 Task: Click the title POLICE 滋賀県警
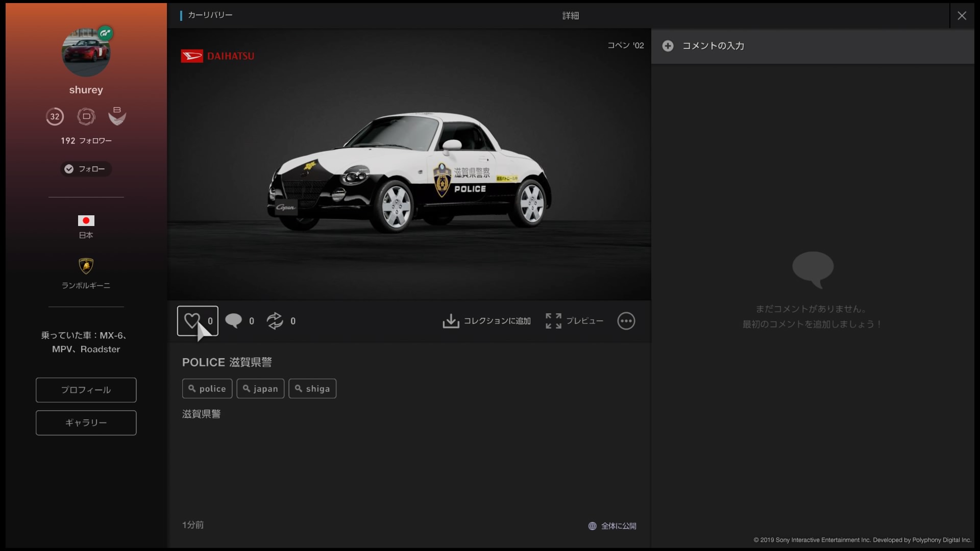coord(227,362)
